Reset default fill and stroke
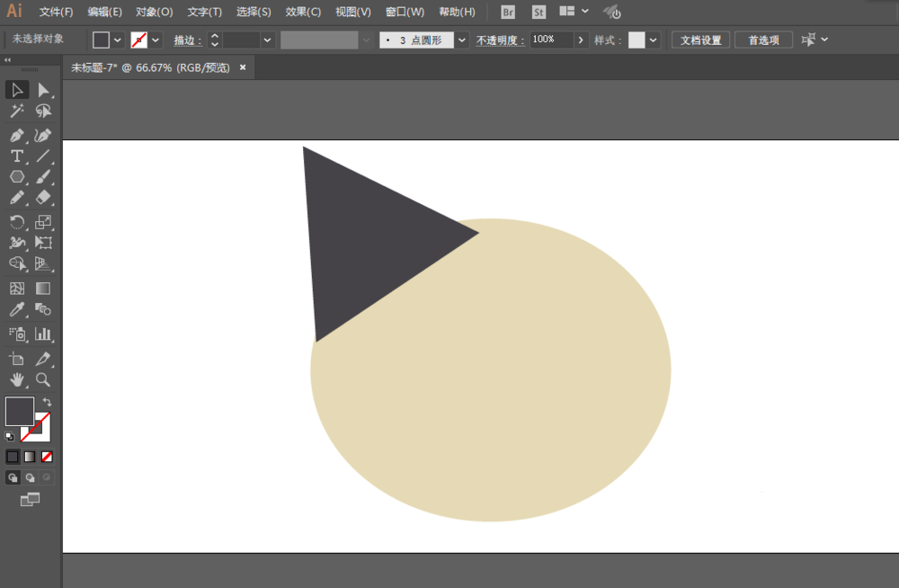This screenshot has height=588, width=899. [x=9, y=437]
